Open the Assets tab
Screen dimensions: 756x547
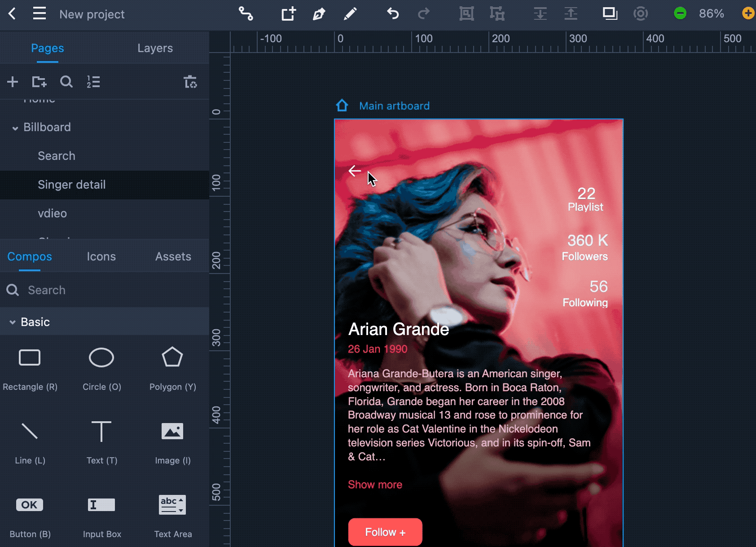173,256
